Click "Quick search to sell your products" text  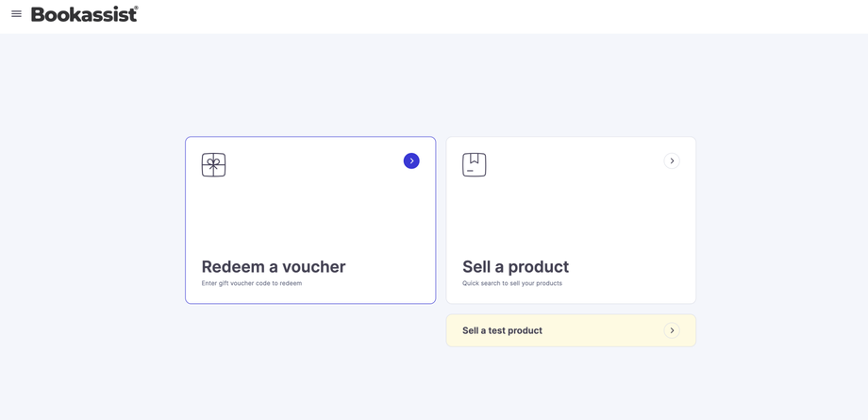click(512, 283)
